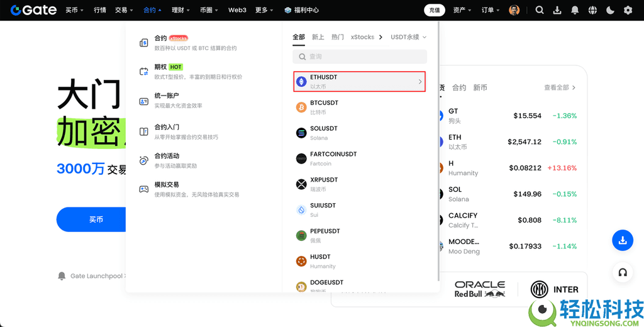The width and height of the screenshot is (644, 327).
Task: Click the 福利中心 cube icon
Action: pos(288,10)
